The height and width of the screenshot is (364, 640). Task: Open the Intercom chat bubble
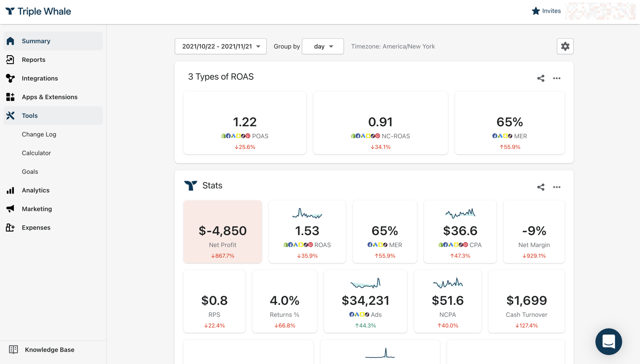pos(608,341)
